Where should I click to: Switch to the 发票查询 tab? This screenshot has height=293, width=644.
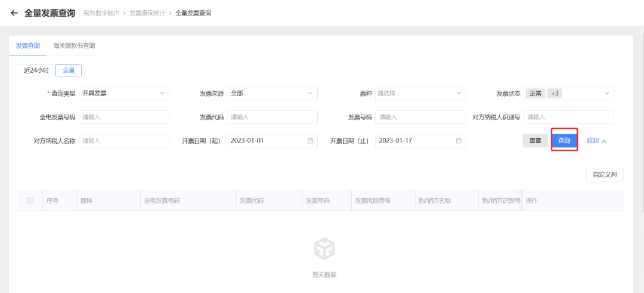pos(28,45)
